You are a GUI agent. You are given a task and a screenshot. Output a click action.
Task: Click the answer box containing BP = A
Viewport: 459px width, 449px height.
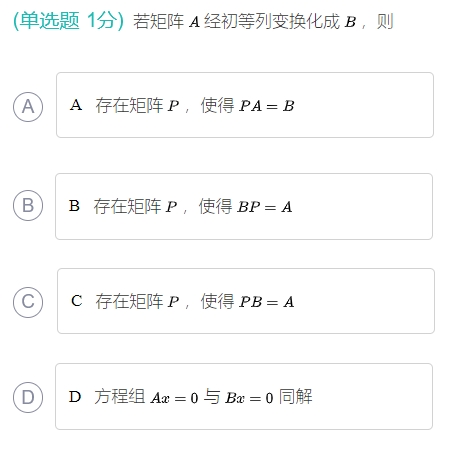tap(244, 206)
